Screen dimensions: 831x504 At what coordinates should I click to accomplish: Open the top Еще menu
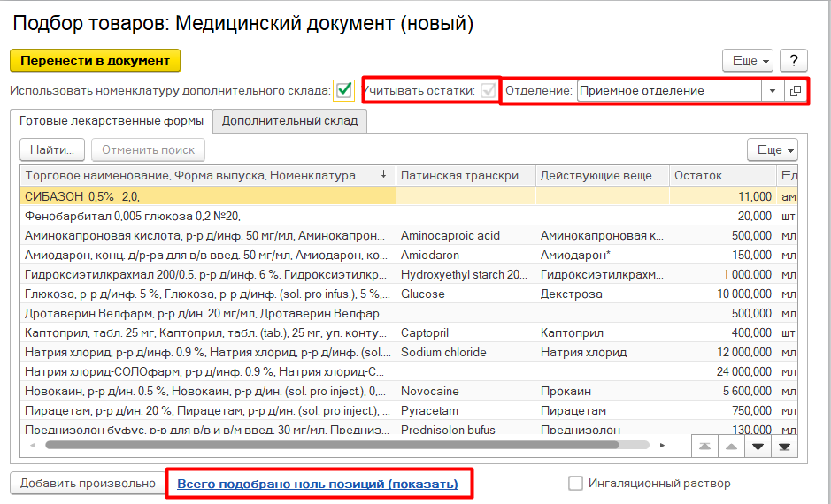tap(748, 61)
